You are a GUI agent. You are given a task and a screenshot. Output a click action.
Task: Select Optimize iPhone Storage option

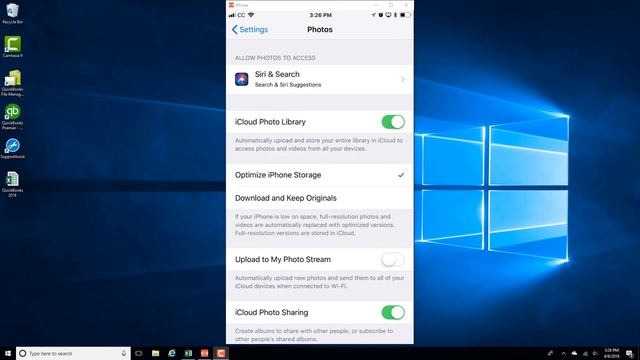320,175
